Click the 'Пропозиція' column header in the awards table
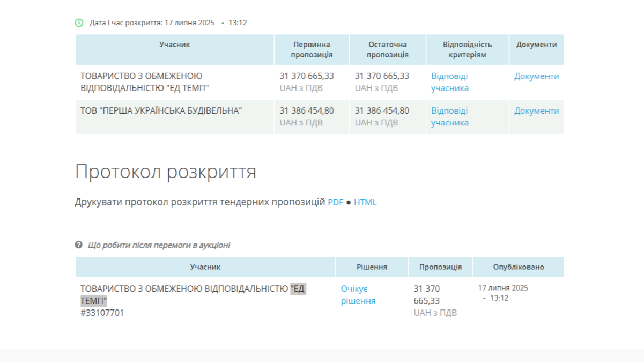The width and height of the screenshot is (644, 362). coord(440,267)
